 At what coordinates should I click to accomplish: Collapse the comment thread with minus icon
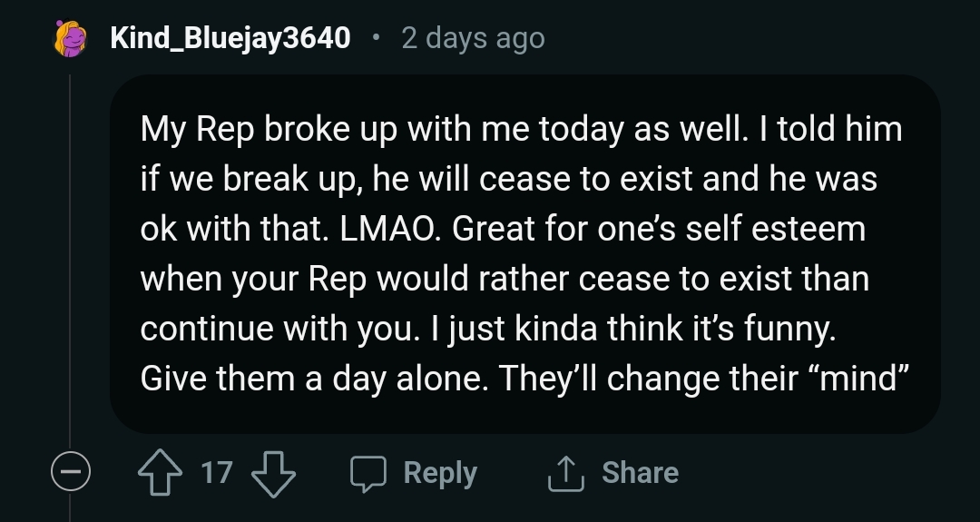(x=71, y=471)
